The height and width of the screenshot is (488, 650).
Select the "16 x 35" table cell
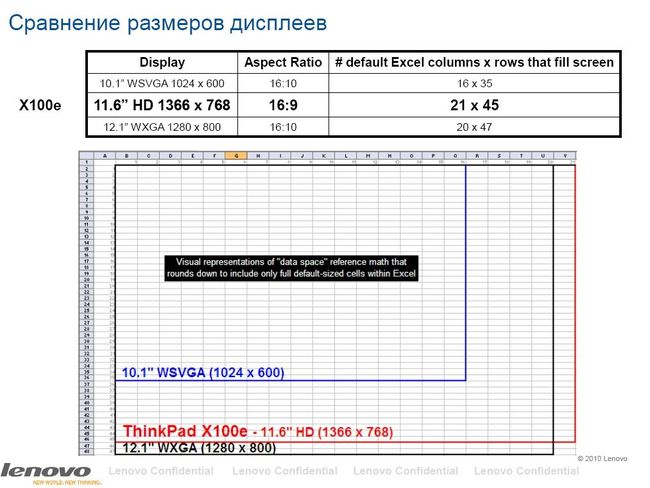475,83
